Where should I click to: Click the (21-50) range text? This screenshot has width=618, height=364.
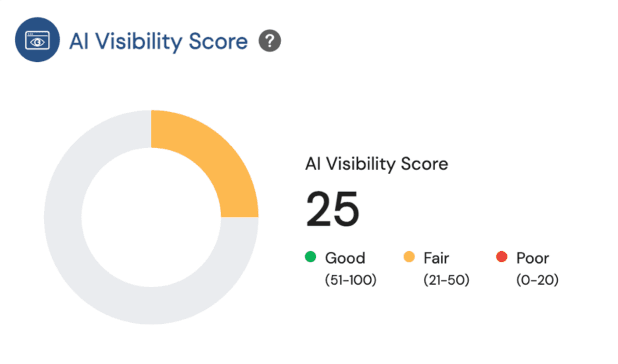(x=446, y=280)
